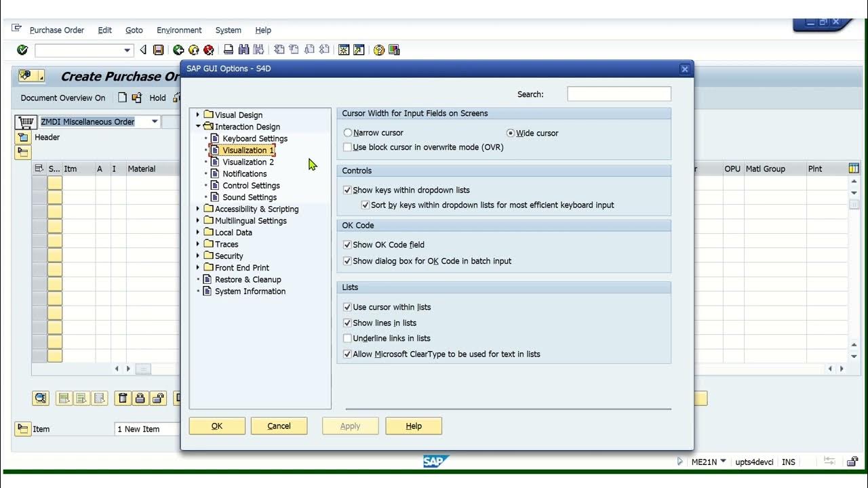The image size is (868, 488).
Task: Enable Use block cursor in overwrite mode
Action: point(348,147)
